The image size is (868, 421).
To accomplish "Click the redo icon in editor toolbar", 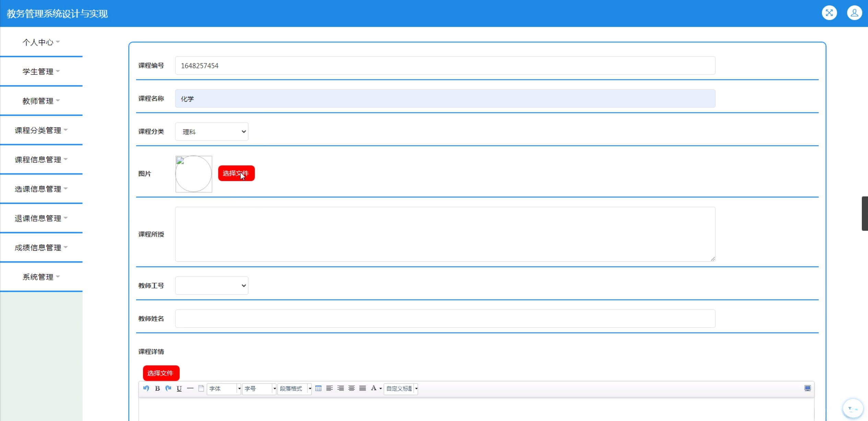I will [x=168, y=388].
